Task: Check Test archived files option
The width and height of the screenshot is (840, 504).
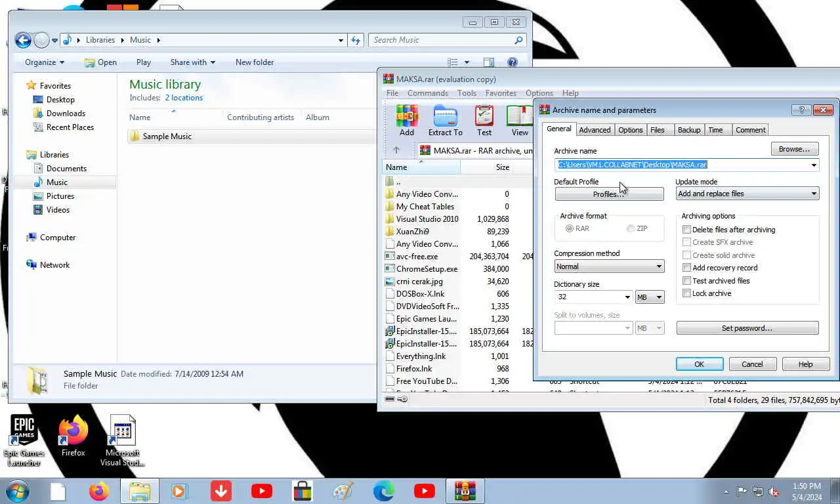Action: 686,281
